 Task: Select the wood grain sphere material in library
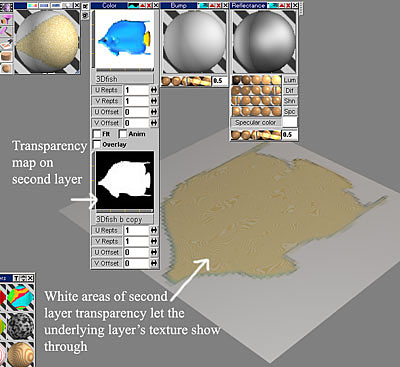point(20,355)
